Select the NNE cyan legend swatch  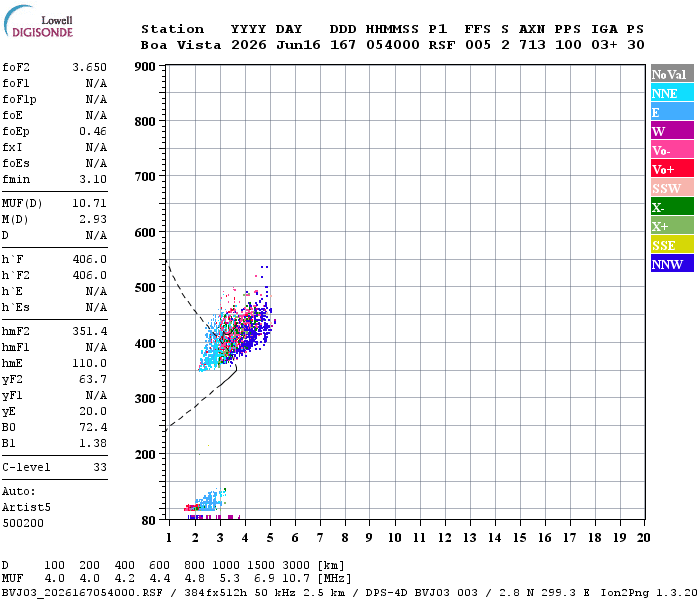click(672, 92)
